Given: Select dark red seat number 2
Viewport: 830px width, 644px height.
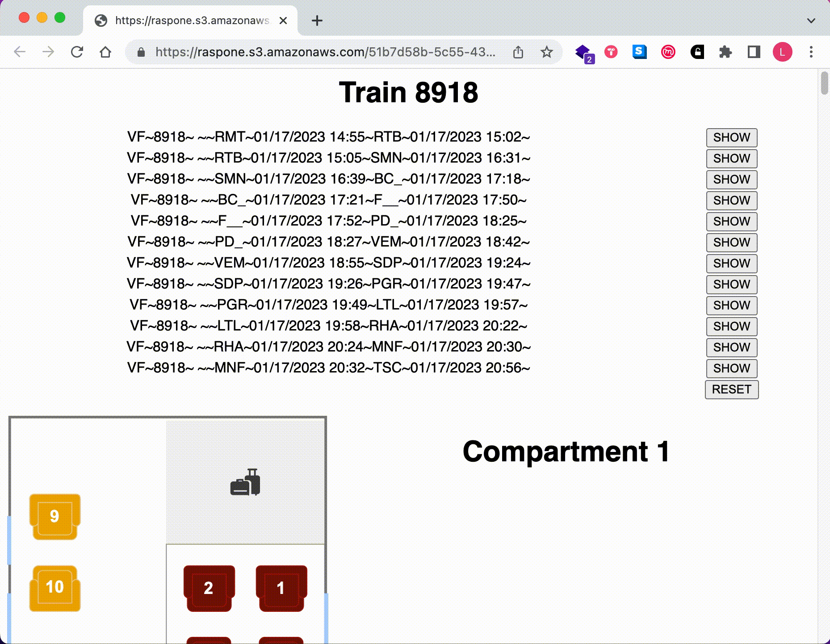Looking at the screenshot, I should pyautogui.click(x=209, y=588).
